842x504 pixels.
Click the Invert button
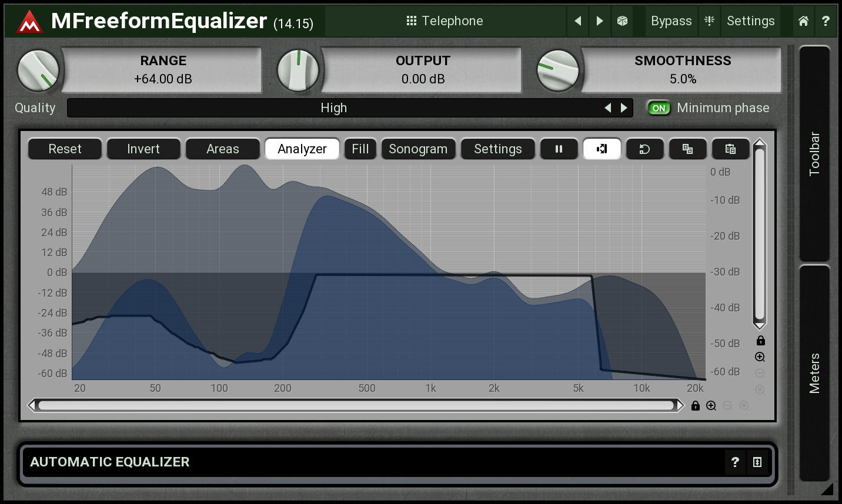click(x=143, y=149)
